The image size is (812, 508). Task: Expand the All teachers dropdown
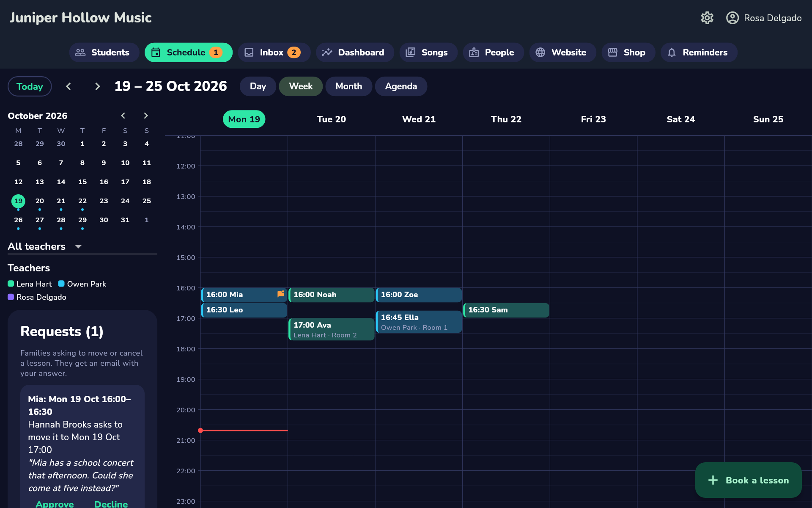tap(82, 246)
